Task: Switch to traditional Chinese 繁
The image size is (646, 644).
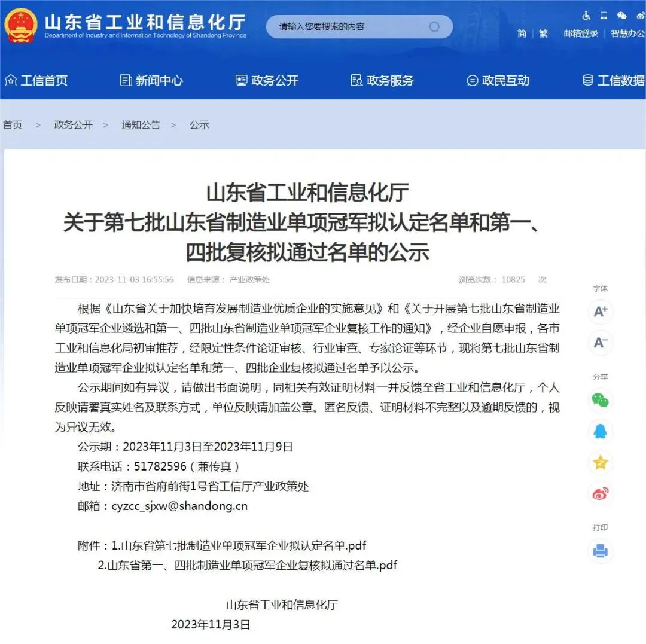Action: point(543,33)
